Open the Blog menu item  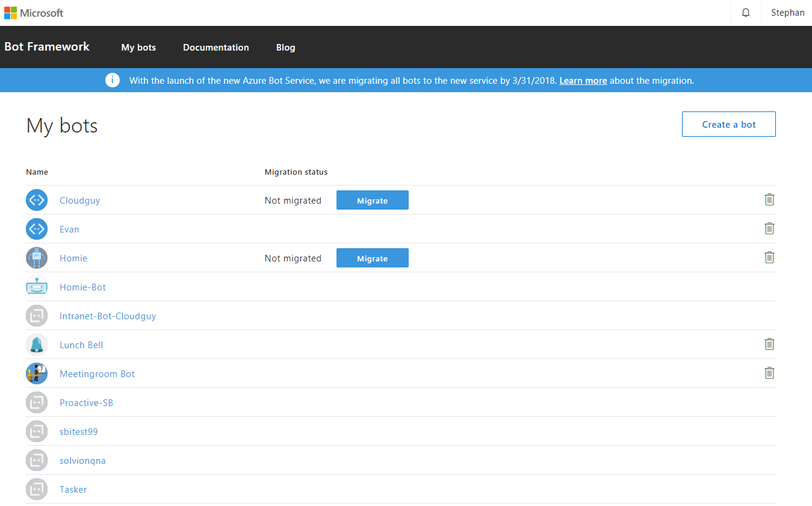[x=285, y=48]
